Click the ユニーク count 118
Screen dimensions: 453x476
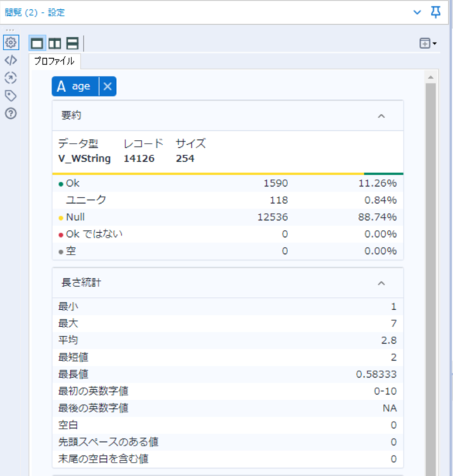279,200
